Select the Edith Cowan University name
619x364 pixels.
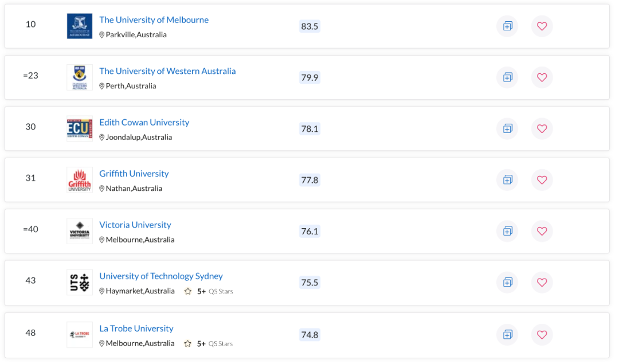144,122
